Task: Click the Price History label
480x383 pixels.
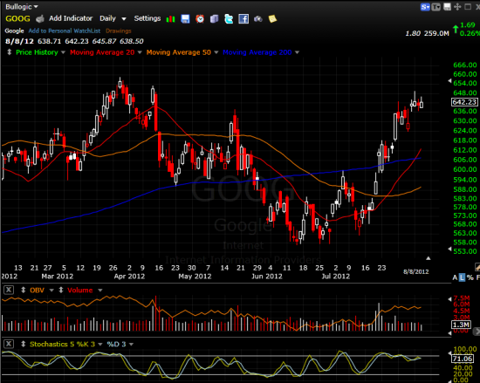Action: (37, 52)
